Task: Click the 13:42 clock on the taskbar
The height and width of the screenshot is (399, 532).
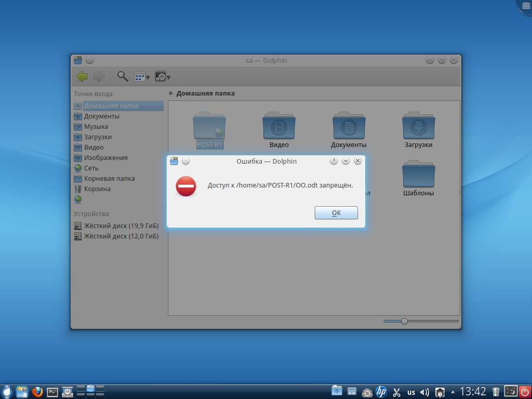Action: (473, 392)
